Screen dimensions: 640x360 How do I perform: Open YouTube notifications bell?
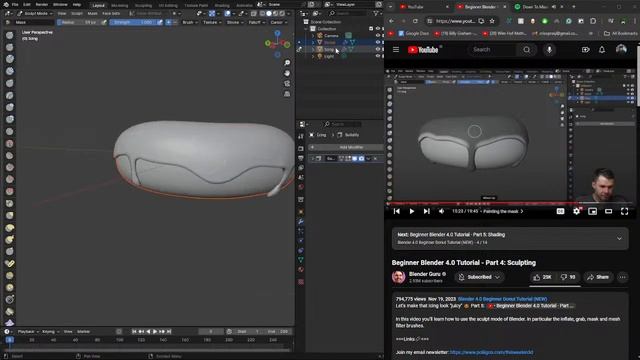(602, 50)
